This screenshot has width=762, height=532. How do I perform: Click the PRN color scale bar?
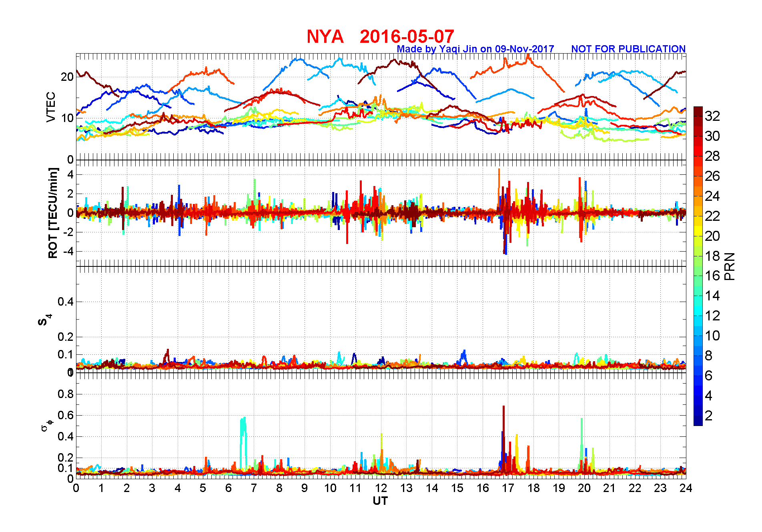click(698, 266)
